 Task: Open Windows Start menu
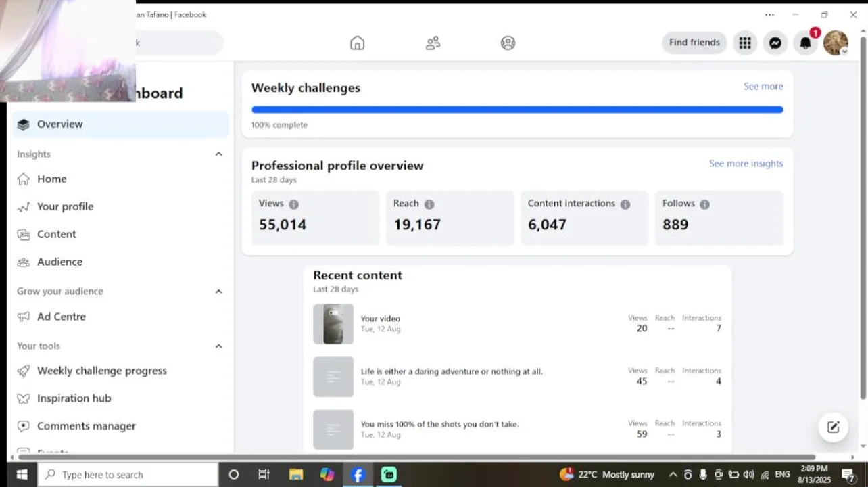click(x=22, y=475)
